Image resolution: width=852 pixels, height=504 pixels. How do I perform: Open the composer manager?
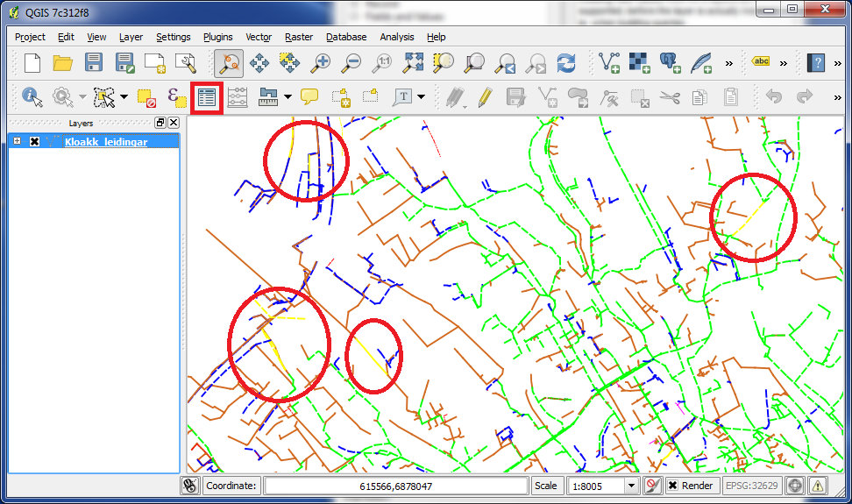coord(185,63)
